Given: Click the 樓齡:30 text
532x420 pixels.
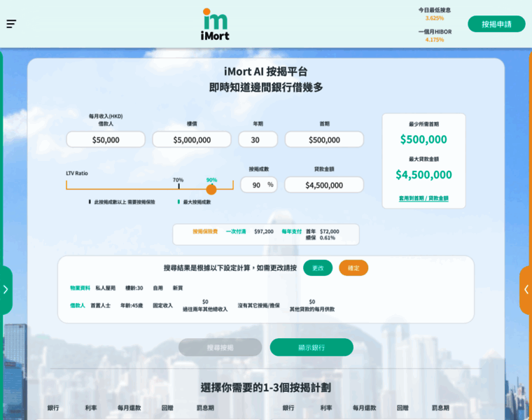Looking at the screenshot, I should [134, 288].
